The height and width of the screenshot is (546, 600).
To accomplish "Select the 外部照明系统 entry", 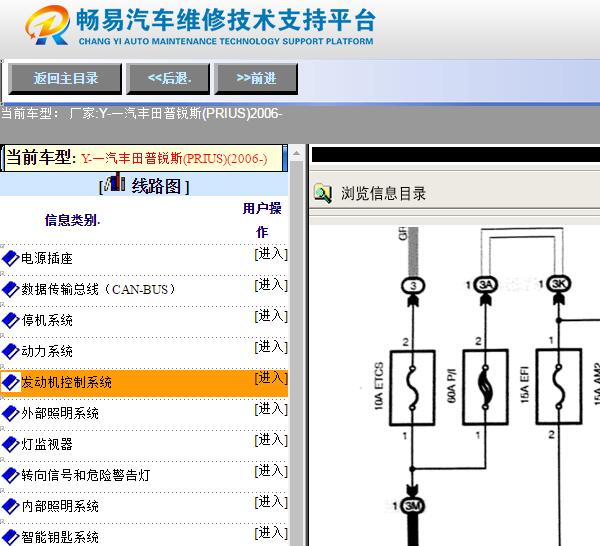I will pos(60,414).
